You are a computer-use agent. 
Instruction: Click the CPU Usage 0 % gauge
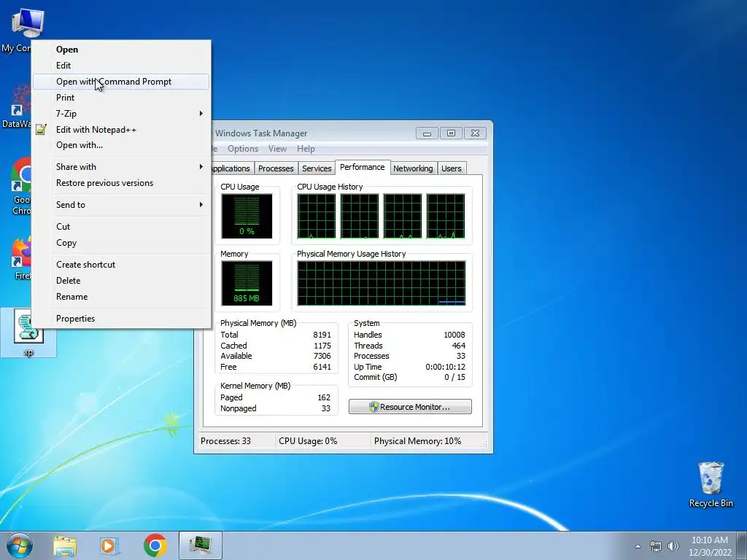(x=247, y=216)
